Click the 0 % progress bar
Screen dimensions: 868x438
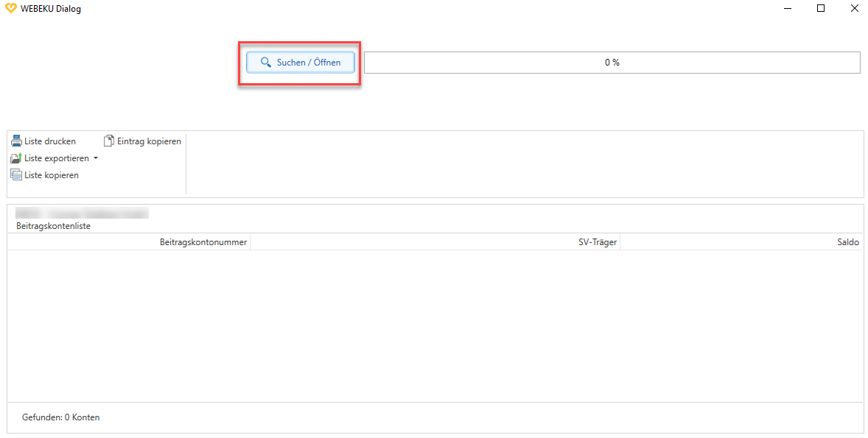click(612, 63)
